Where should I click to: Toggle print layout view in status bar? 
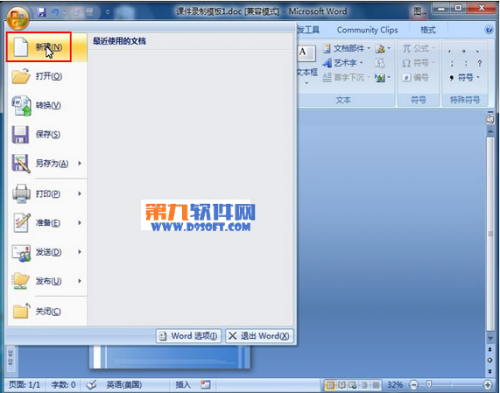[330, 385]
